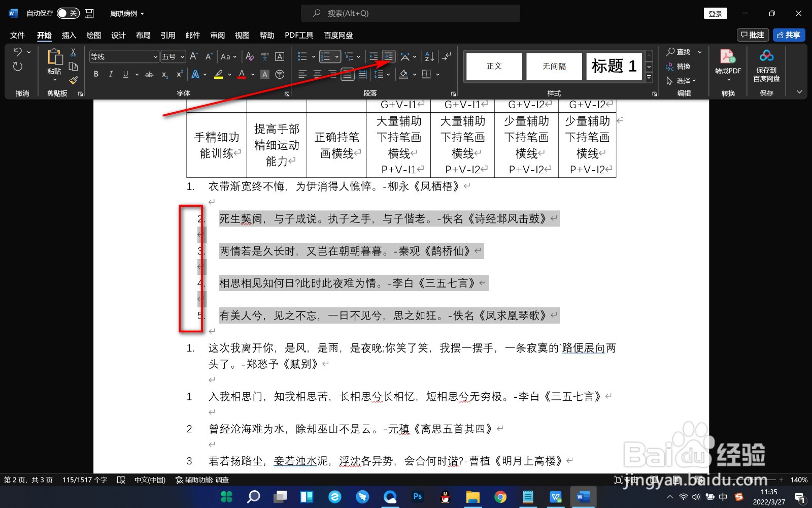Screen dimensions: 812x508
Task: Grow the font size
Action: click(194, 56)
